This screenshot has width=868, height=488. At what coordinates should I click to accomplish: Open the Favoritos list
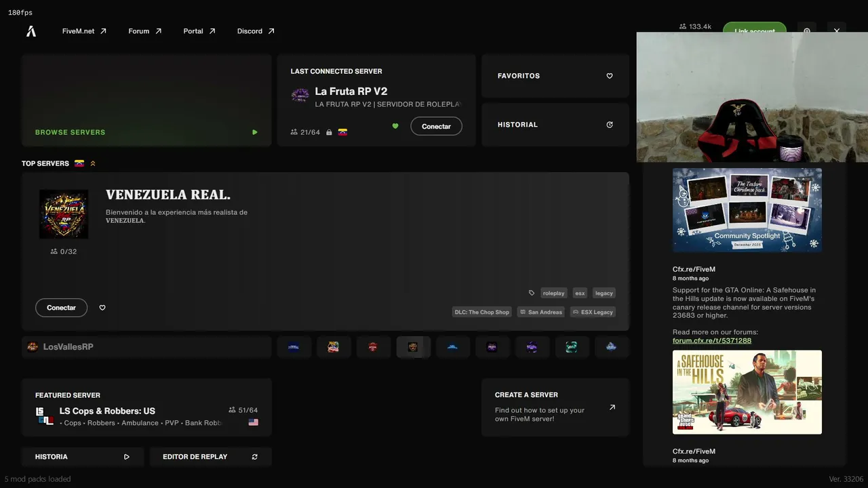(555, 76)
